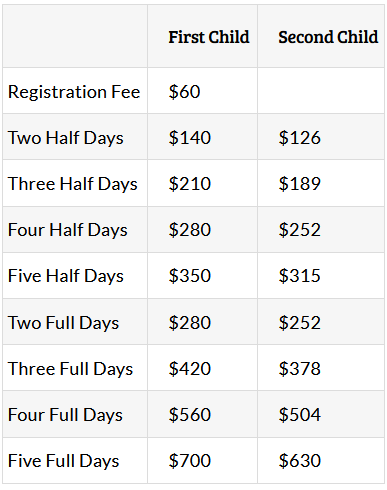Click the $315 second child price

click(x=300, y=275)
